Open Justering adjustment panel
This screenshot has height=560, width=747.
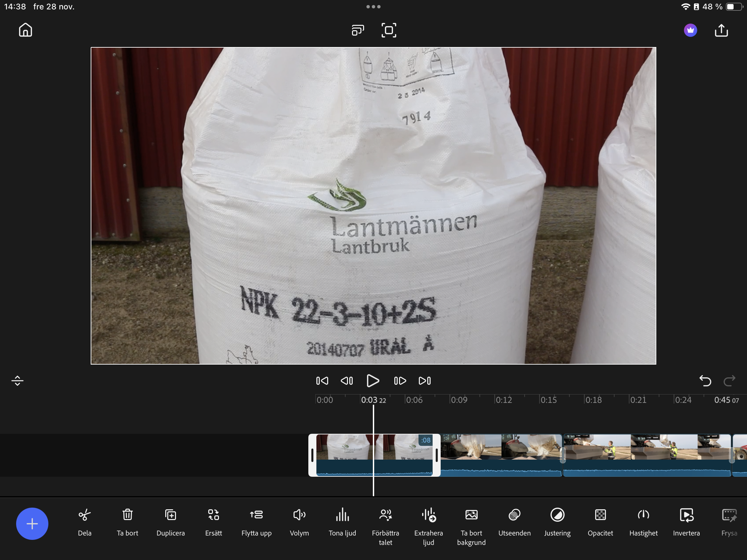click(x=557, y=515)
